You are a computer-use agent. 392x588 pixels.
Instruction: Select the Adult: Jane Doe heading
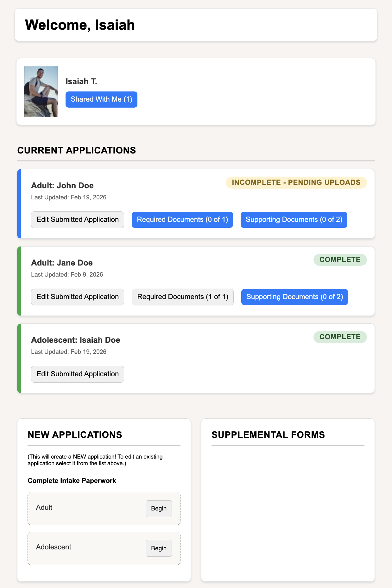(x=62, y=263)
